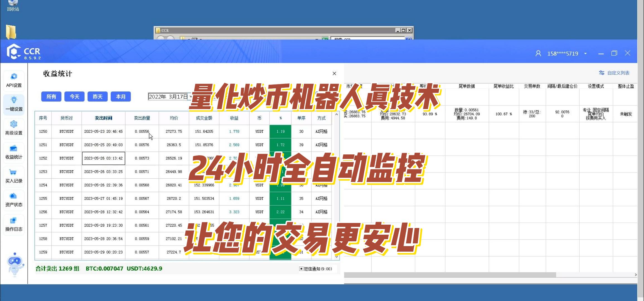Open API设置 in the sidebar
The width and height of the screenshot is (644, 301).
[x=14, y=81]
